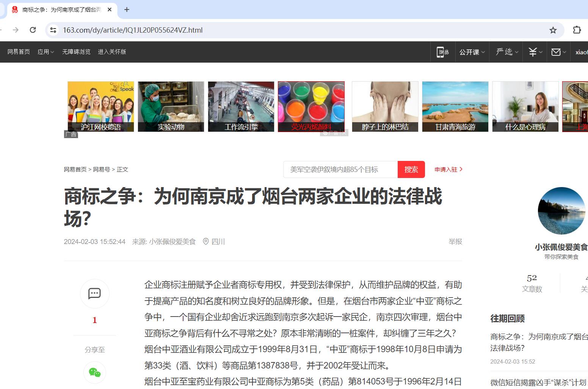Open the 脖子上的淋巴结 ad thumbnail

coord(385,107)
